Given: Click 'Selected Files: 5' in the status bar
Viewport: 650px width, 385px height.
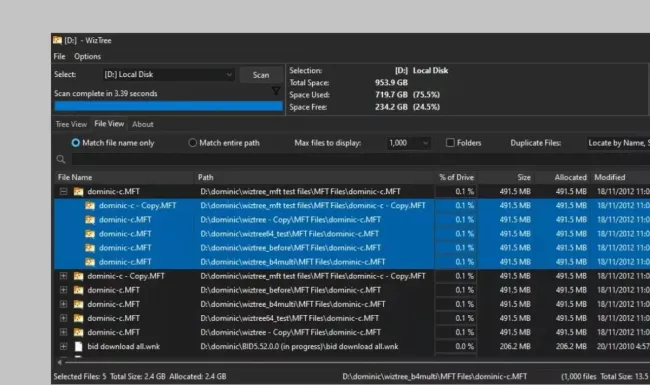Looking at the screenshot, I should [x=80, y=377].
